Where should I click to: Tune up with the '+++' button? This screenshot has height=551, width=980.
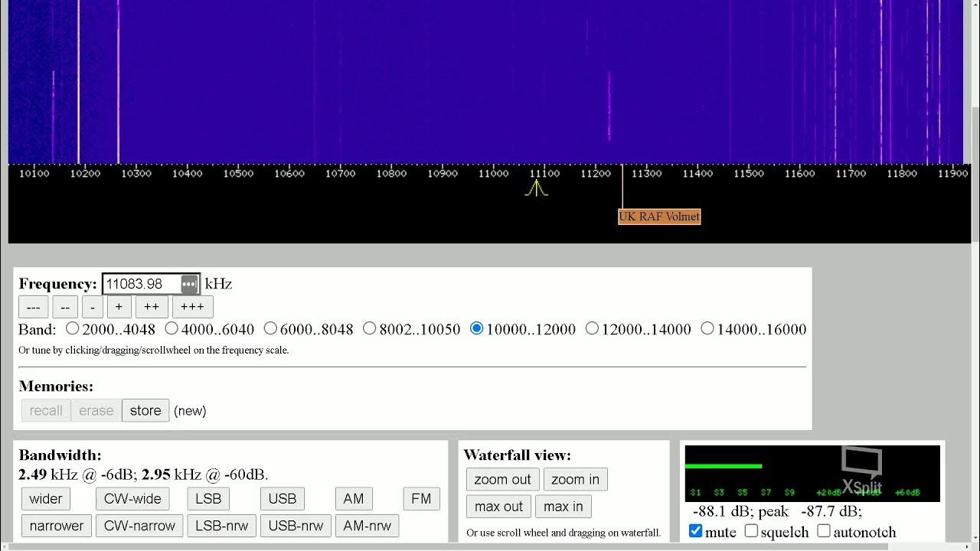coord(192,307)
